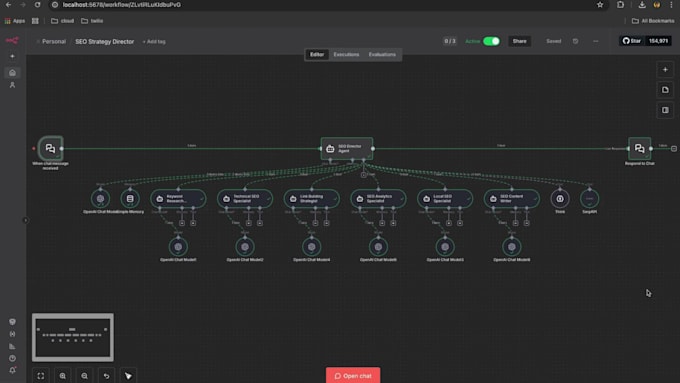Open the OpenAI Chat Model under Local SEO Specialist

tap(445, 247)
